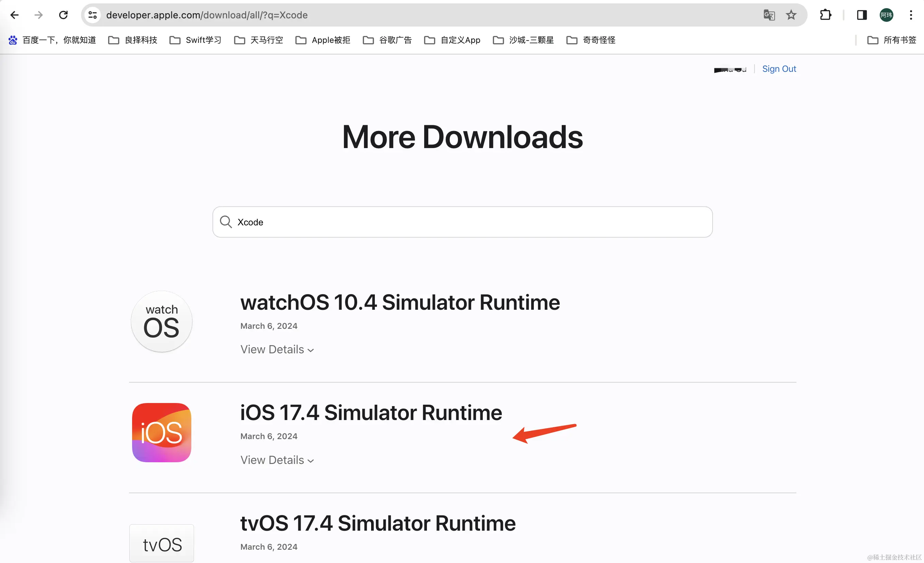The height and width of the screenshot is (563, 924).
Task: Click the browser address bar URL
Action: [x=207, y=15]
